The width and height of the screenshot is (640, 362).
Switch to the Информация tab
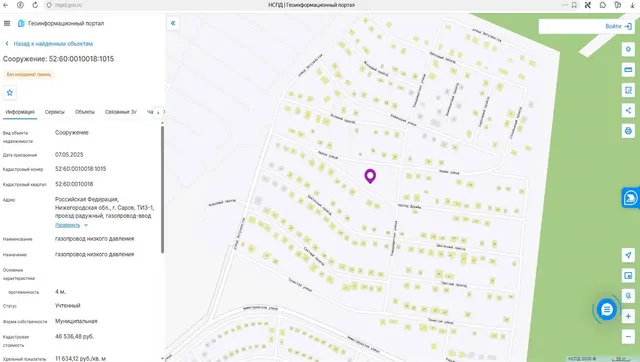(x=20, y=112)
